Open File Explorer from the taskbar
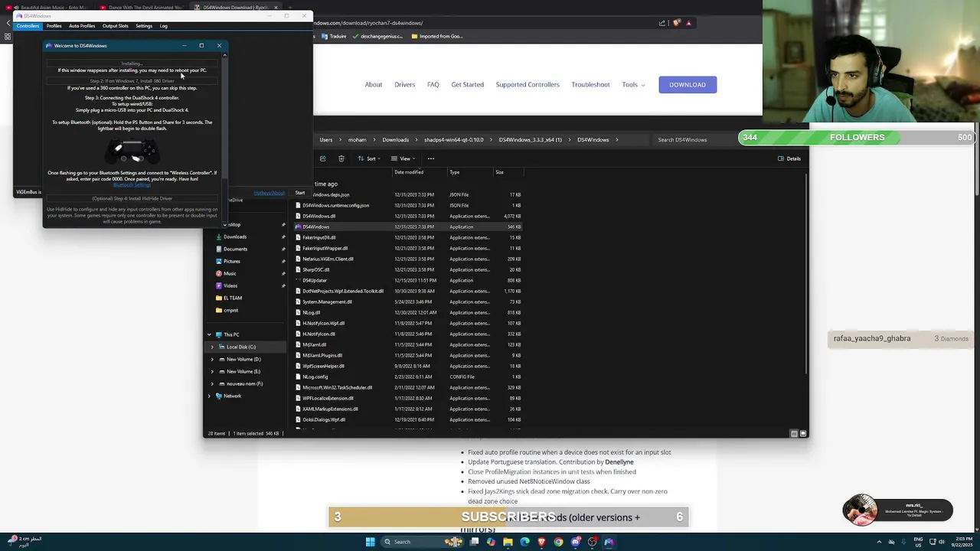 (508, 542)
